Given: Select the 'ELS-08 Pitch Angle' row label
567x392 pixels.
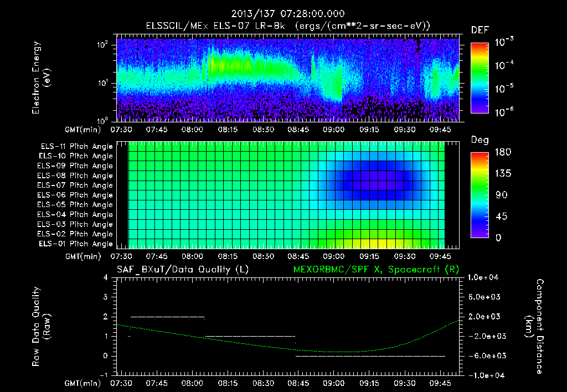Looking at the screenshot, I should point(75,176).
